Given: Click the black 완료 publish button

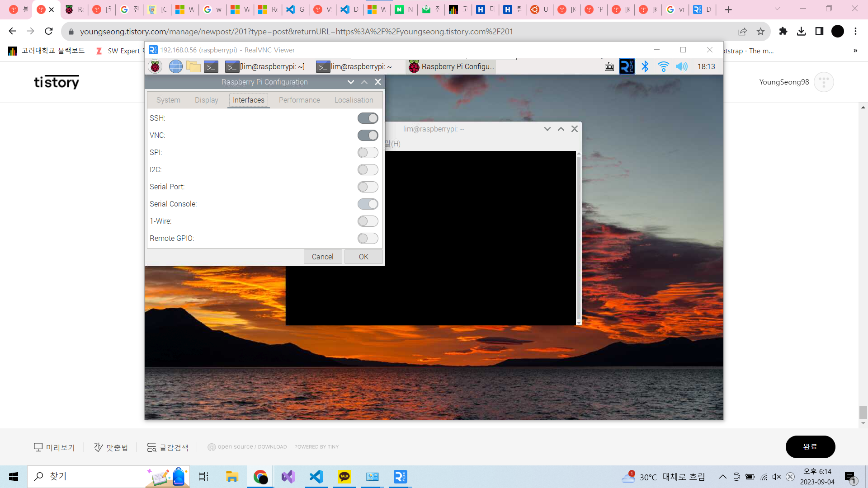Looking at the screenshot, I should (810, 447).
